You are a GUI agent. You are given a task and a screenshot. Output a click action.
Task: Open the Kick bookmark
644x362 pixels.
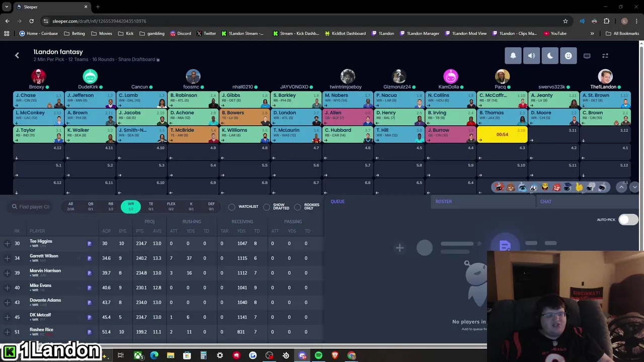126,34
